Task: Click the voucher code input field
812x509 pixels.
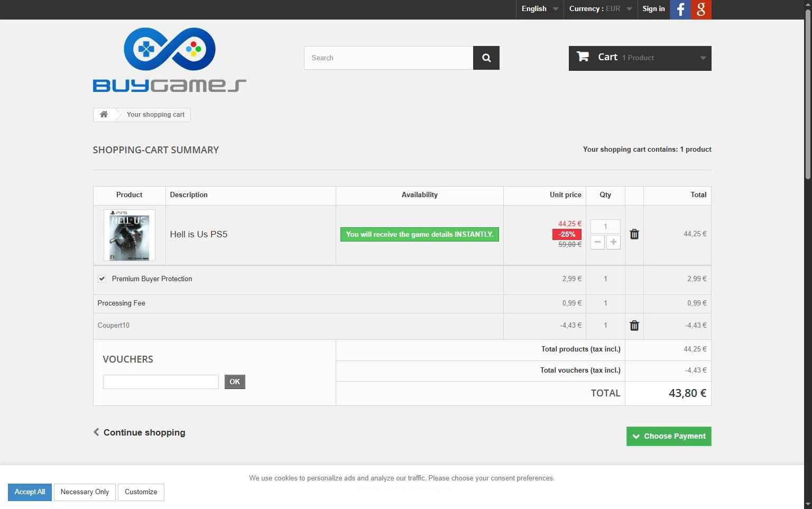Action: point(161,382)
